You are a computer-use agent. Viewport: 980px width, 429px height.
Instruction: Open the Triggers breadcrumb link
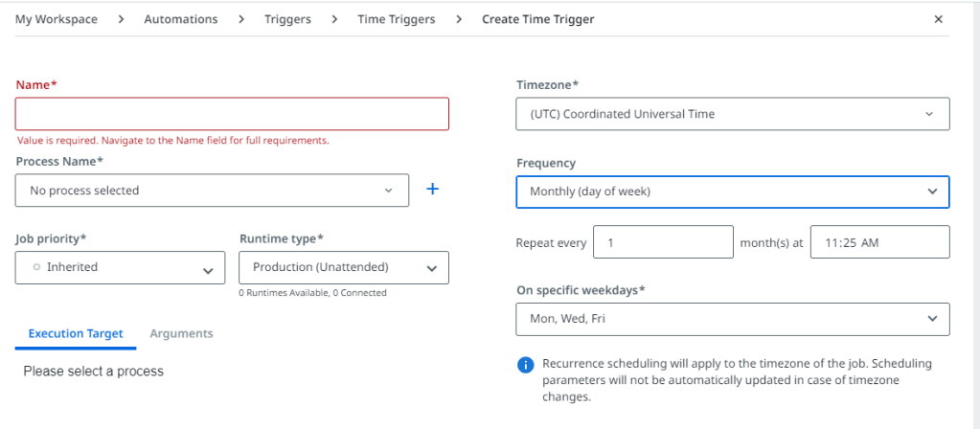(287, 19)
